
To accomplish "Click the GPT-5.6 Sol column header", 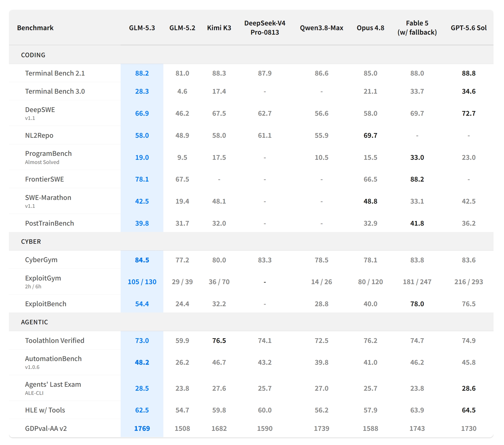I will 469,28.
